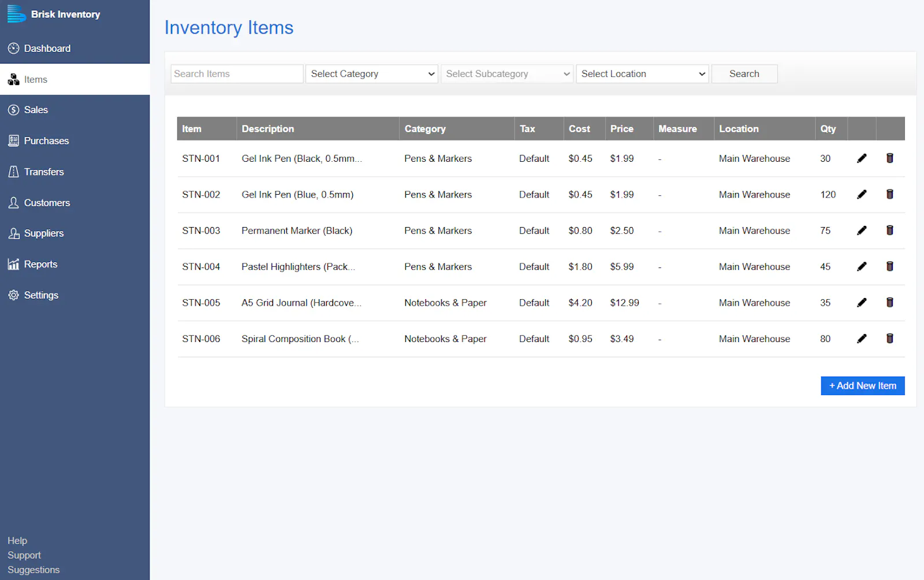This screenshot has width=924, height=580.
Task: Delete item STN-001 with the trash icon
Action: pyautogui.click(x=890, y=158)
